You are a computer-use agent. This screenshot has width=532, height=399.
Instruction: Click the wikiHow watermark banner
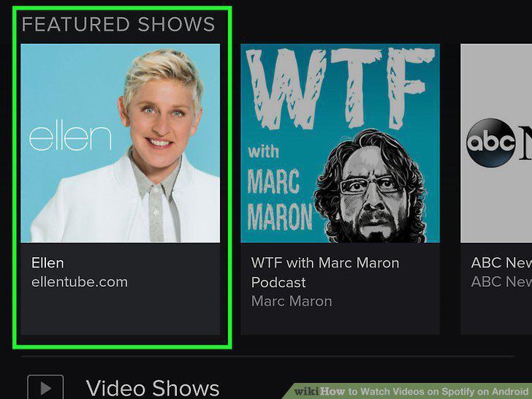click(x=408, y=391)
